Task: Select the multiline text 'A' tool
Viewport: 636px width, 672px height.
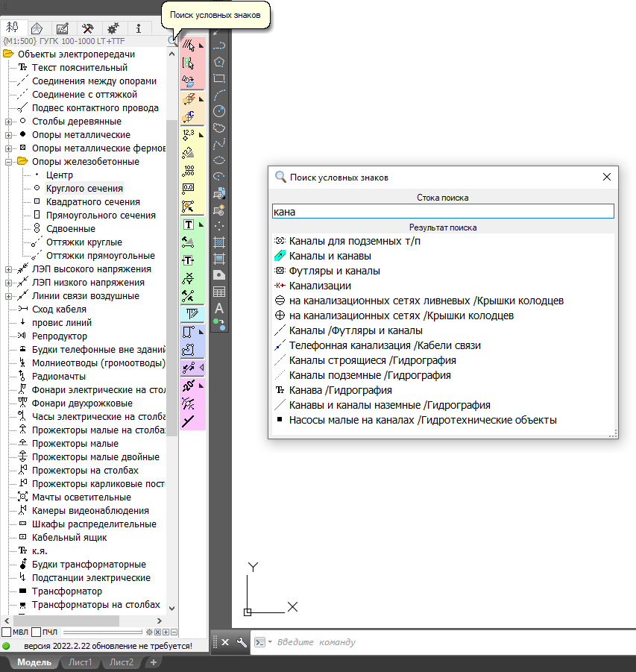Action: [219, 307]
